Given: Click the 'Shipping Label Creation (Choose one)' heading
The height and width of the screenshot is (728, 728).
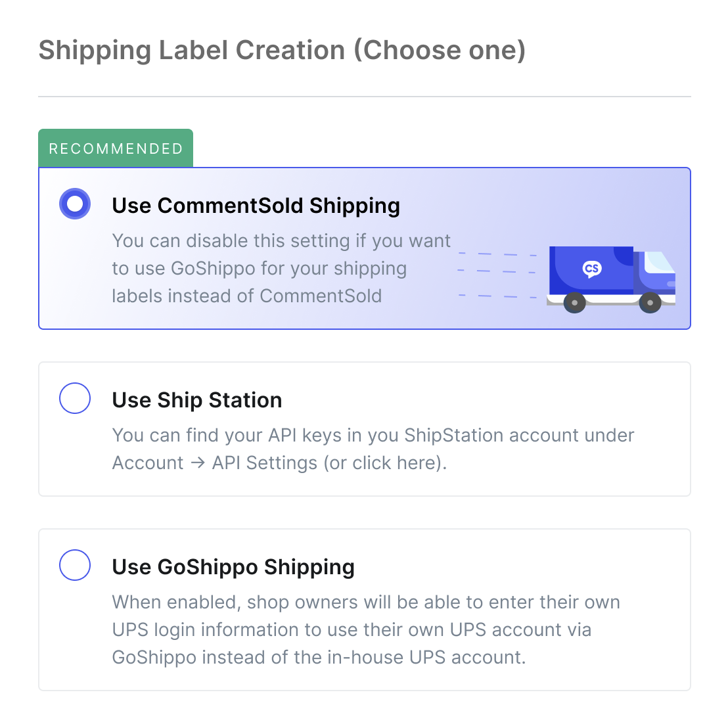Looking at the screenshot, I should (x=282, y=50).
